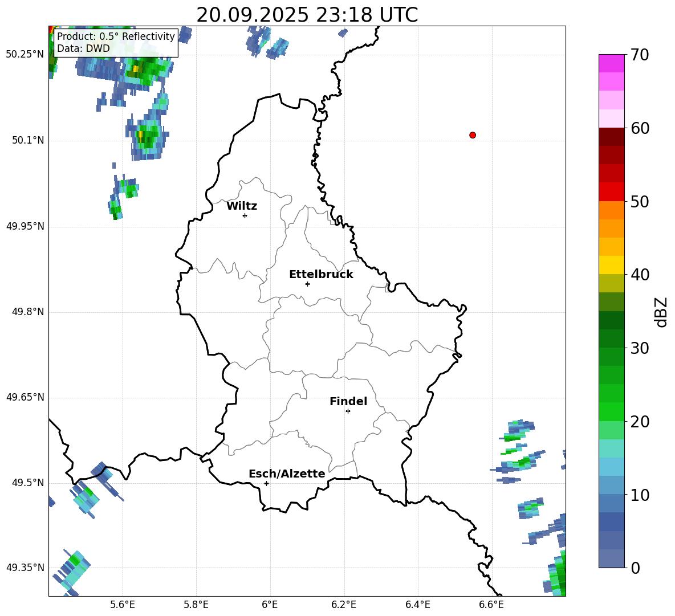The image size is (675, 616).
Task: Click the magenta swatch at top of colorbar
Action: click(611, 63)
